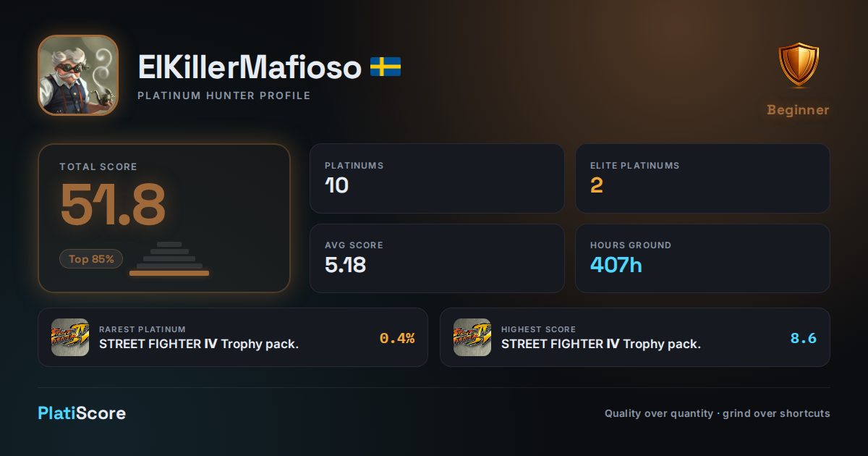The height and width of the screenshot is (456, 868).
Task: Click the ElKillerMafioso username
Action: (x=250, y=67)
